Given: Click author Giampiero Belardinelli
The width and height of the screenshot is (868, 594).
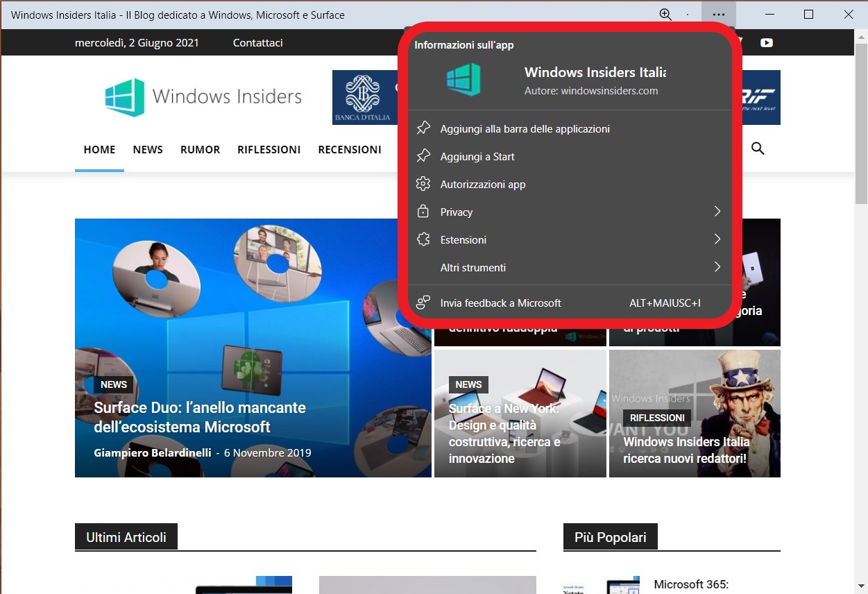Looking at the screenshot, I should pos(153,452).
